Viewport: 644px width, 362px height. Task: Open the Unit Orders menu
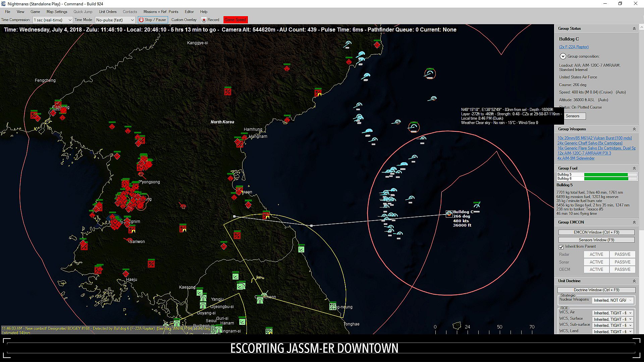click(108, 12)
